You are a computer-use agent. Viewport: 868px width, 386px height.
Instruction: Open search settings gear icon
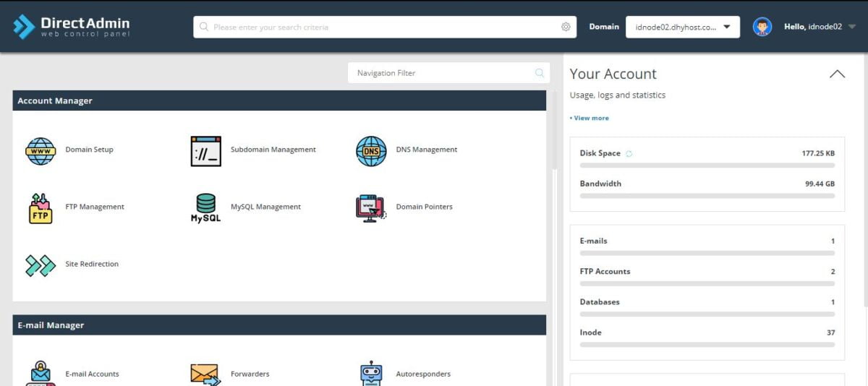point(566,27)
